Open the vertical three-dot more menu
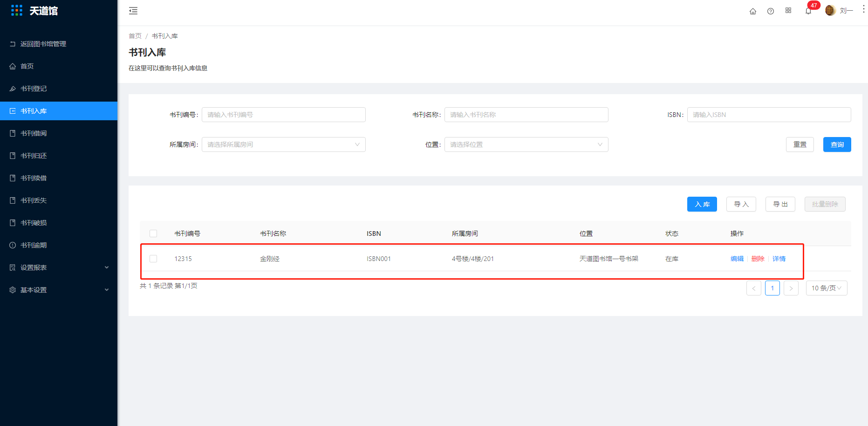The height and width of the screenshot is (426, 868). click(863, 9)
